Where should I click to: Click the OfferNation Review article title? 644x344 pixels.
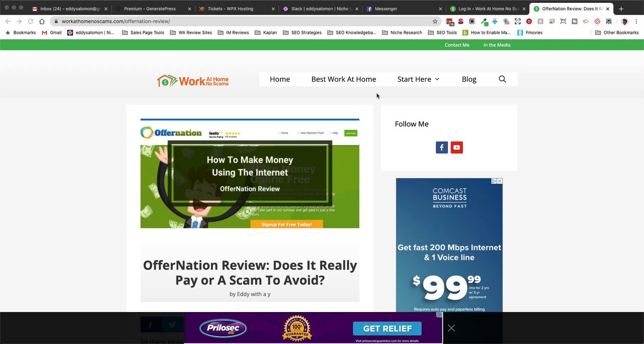(x=250, y=272)
